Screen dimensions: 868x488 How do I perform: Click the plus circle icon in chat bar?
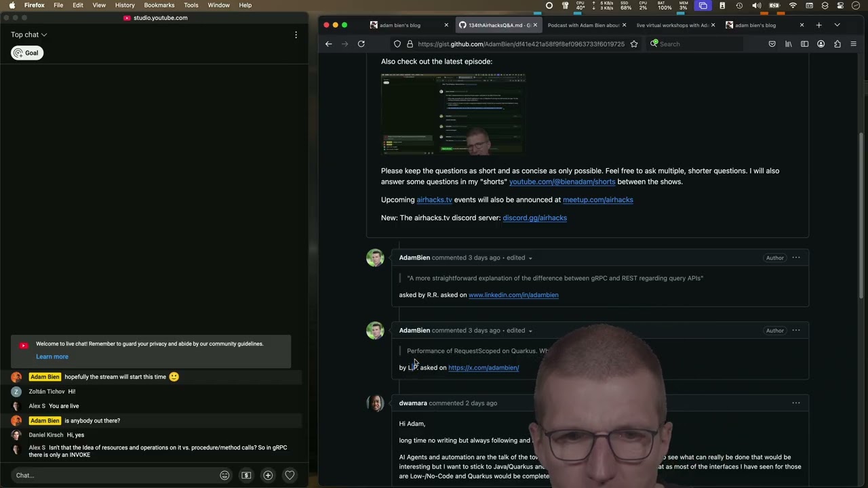pos(268,475)
